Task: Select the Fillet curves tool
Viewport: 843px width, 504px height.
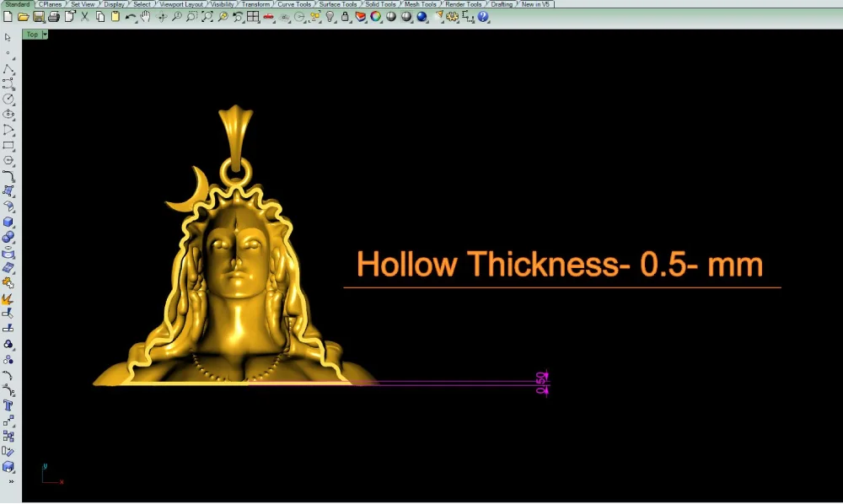Action: point(8,175)
